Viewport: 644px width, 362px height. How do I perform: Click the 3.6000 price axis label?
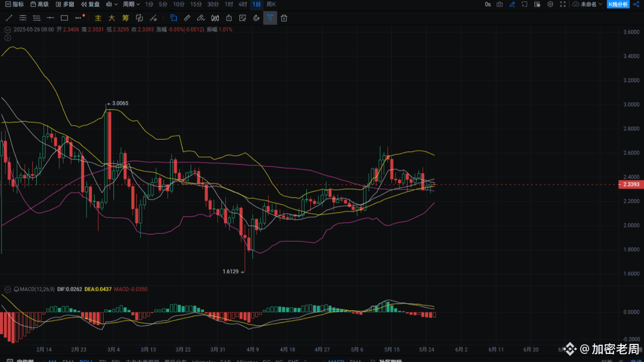tap(631, 32)
